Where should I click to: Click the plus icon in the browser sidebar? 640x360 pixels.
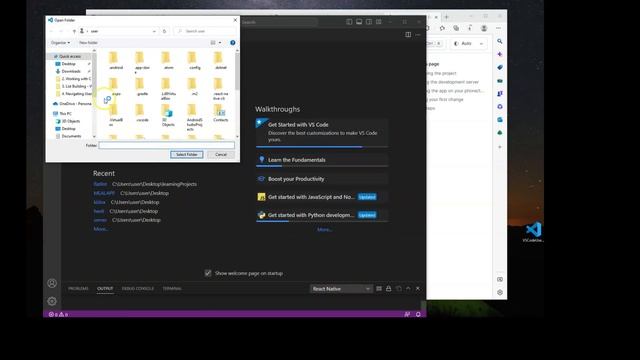pyautogui.click(x=500, y=147)
